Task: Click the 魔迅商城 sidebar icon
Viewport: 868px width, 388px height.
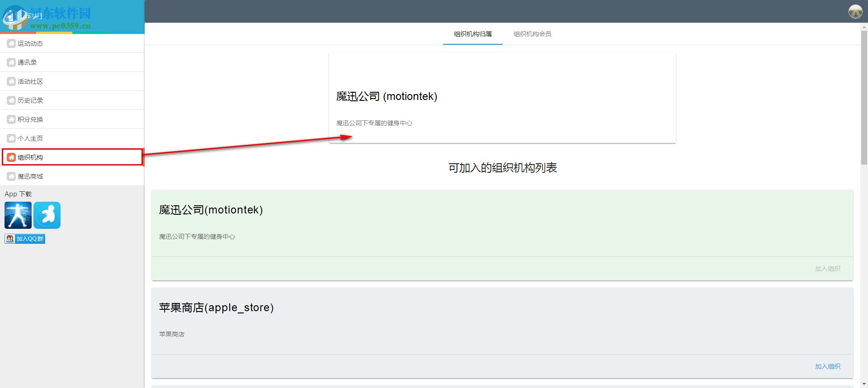Action: pos(11,176)
